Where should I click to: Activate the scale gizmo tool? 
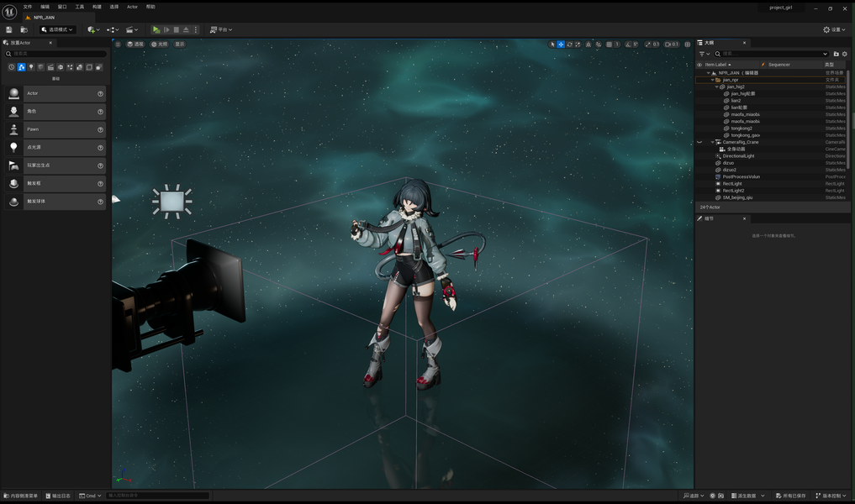578,45
